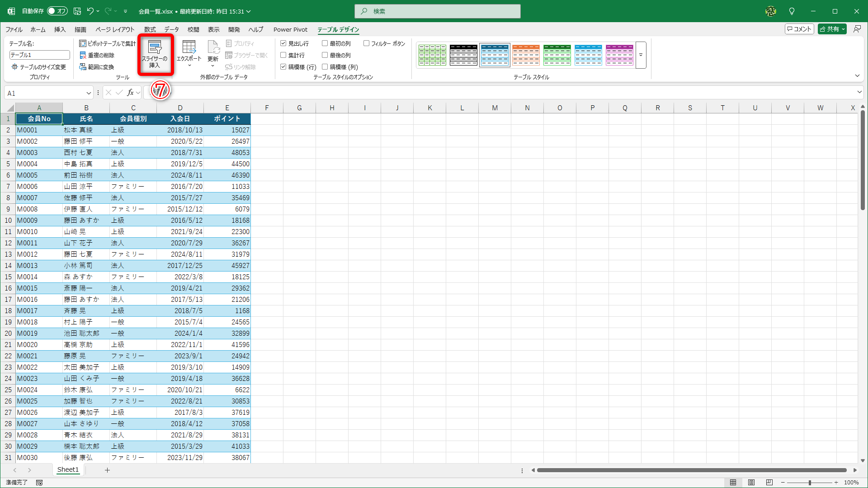This screenshot has width=868, height=488.
Task: Open the Name Box dropdown arrow
Action: pyautogui.click(x=89, y=93)
